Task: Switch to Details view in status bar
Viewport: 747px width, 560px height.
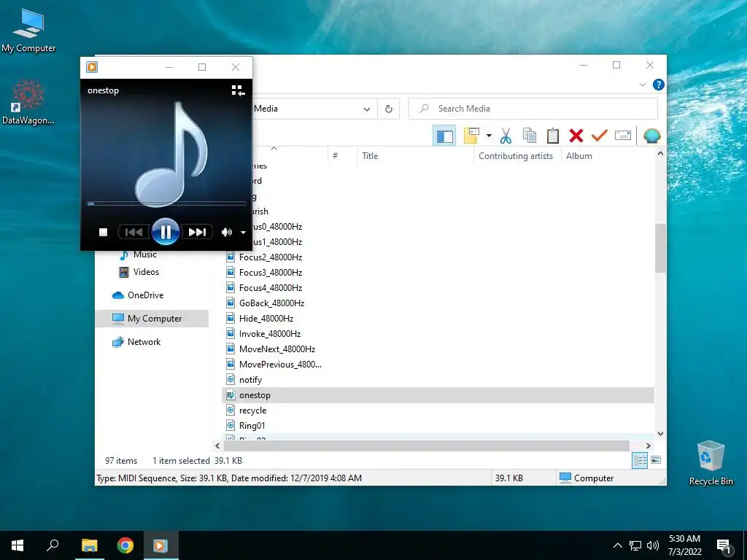Action: 640,460
